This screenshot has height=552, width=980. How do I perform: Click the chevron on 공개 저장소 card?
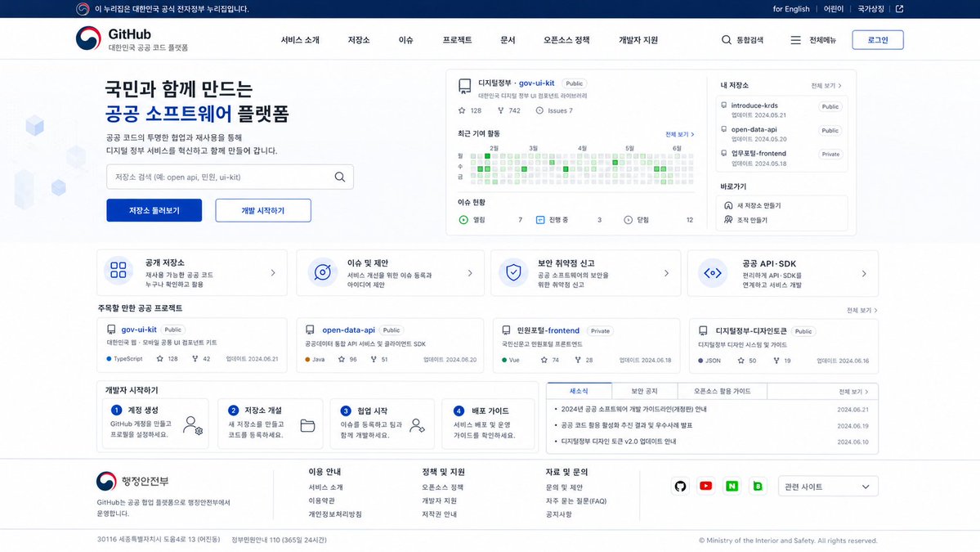(273, 272)
